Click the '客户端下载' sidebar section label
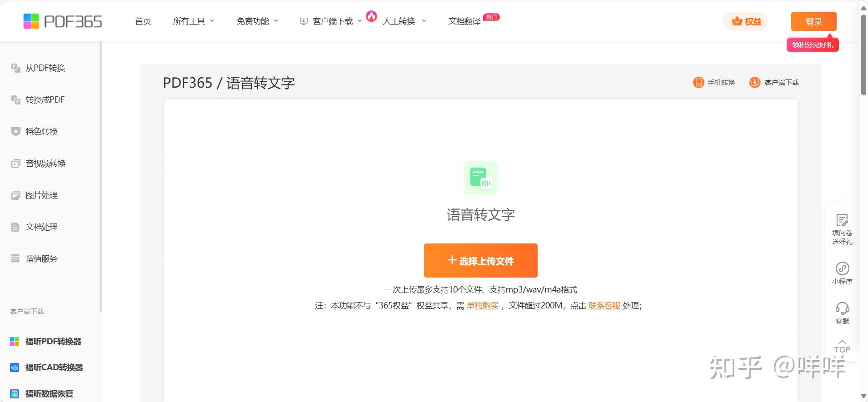The width and height of the screenshot is (868, 402). coord(27,312)
